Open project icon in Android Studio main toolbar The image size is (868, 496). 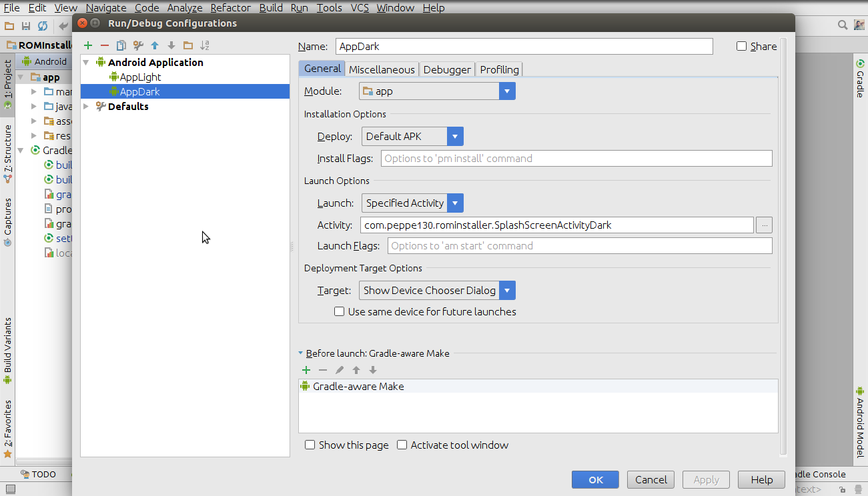(9, 25)
